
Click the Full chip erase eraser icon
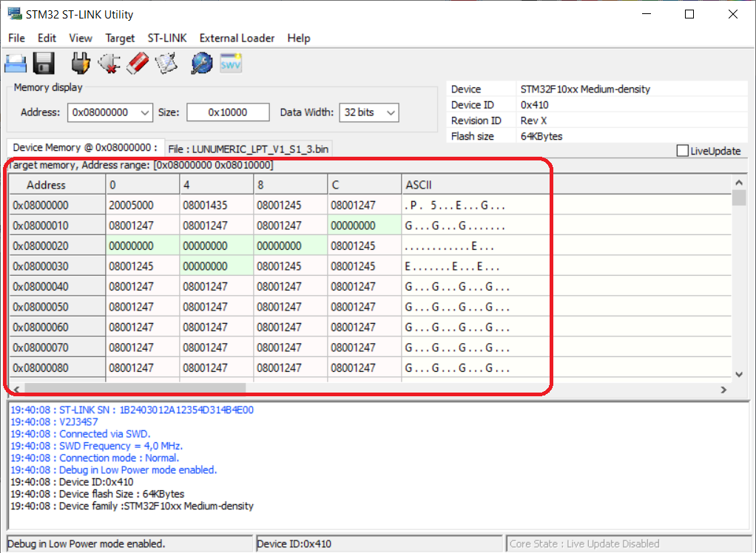pyautogui.click(x=138, y=64)
